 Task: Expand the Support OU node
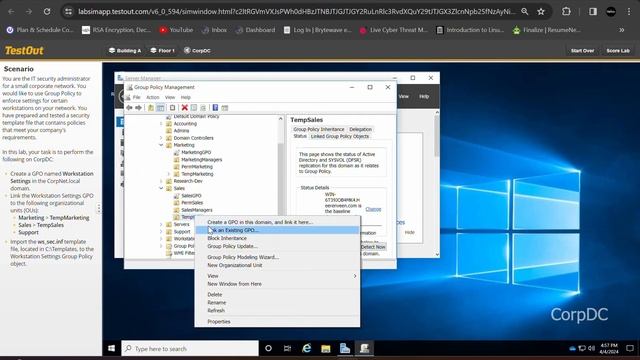[161, 232]
